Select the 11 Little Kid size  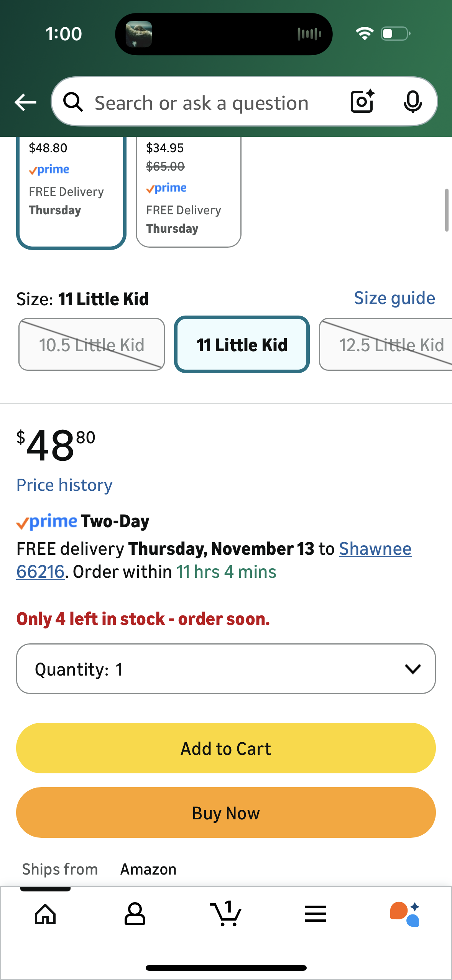(242, 344)
